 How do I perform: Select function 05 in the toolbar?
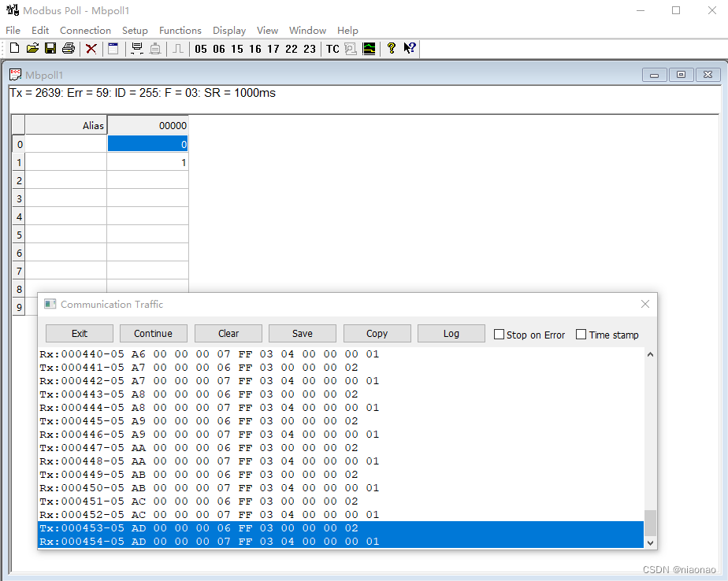[201, 49]
